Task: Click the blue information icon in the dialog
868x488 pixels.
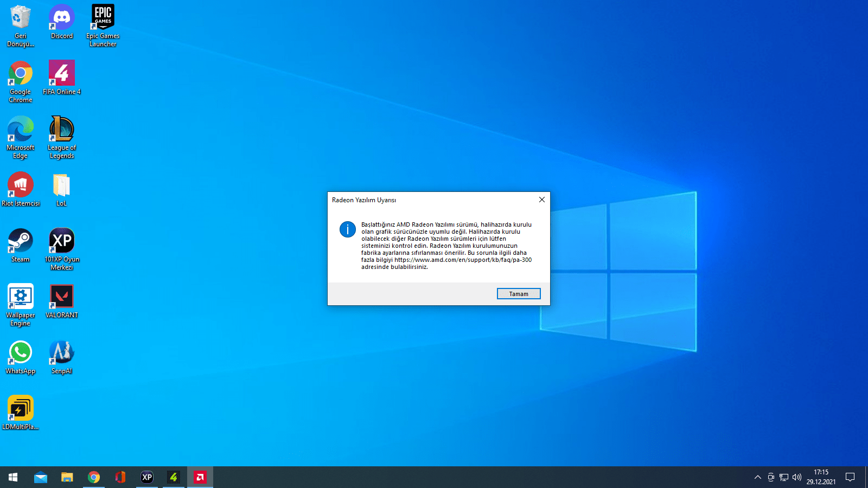Action: point(348,229)
